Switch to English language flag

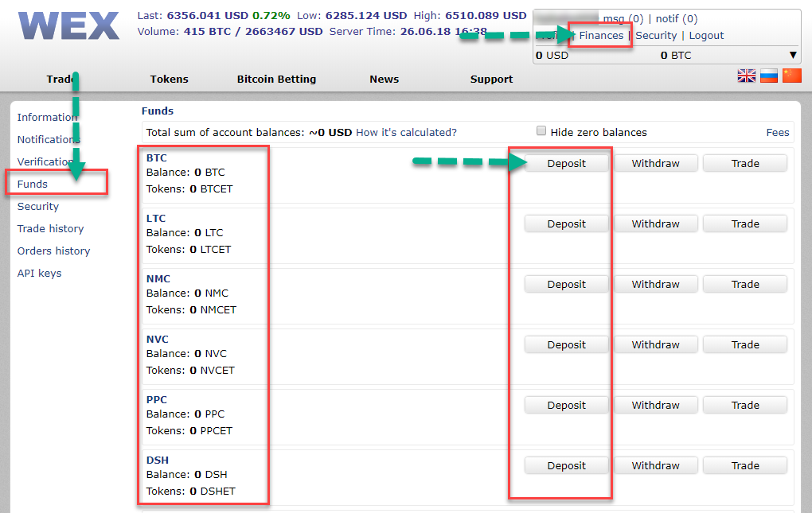click(746, 76)
